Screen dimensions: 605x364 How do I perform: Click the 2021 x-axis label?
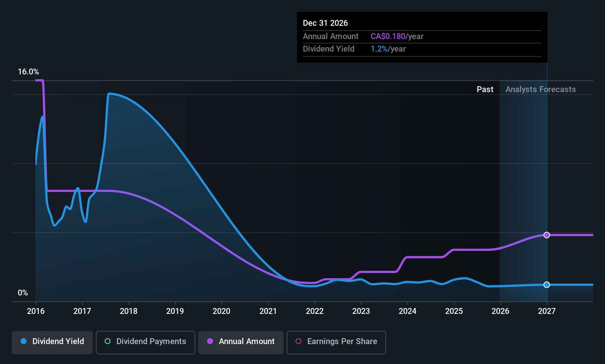tap(268, 311)
